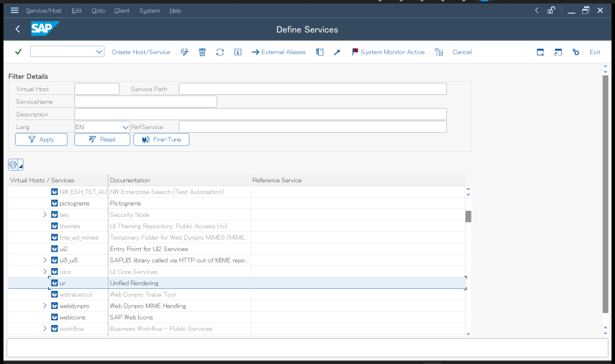Click the information 'i' toolbar icon
Image resolution: width=615 pixels, height=364 pixels.
point(238,52)
